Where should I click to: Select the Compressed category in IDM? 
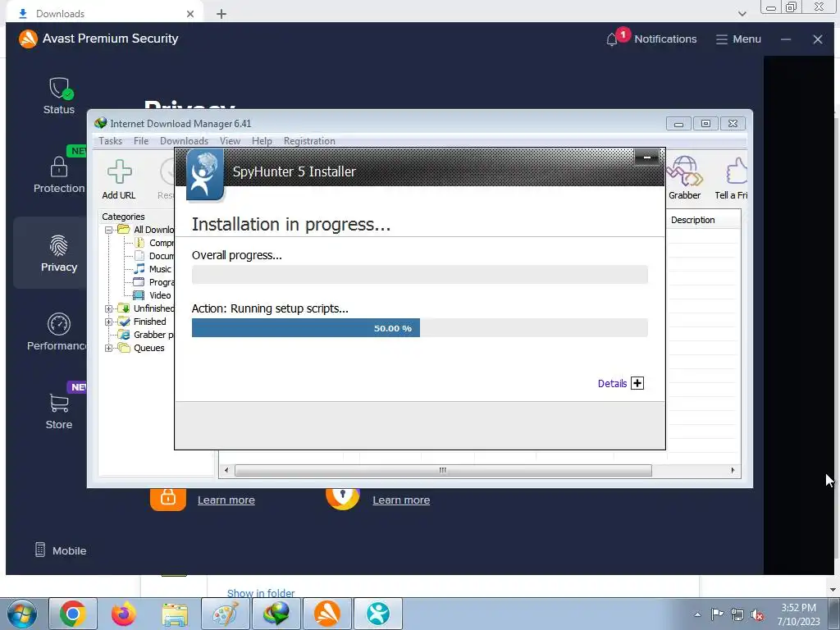tap(154, 243)
